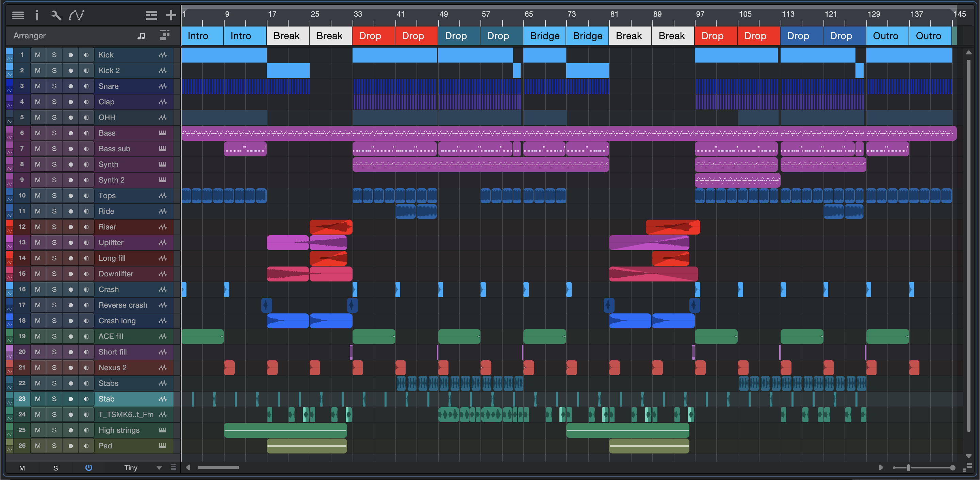Click the Kick track audio waveform icon

162,55
